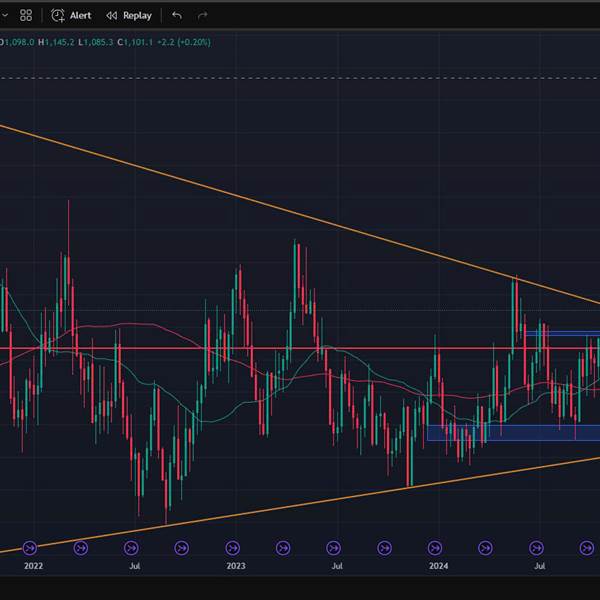Image resolution: width=600 pixels, height=600 pixels.
Task: Click the 2024 time axis label
Action: coord(438,566)
